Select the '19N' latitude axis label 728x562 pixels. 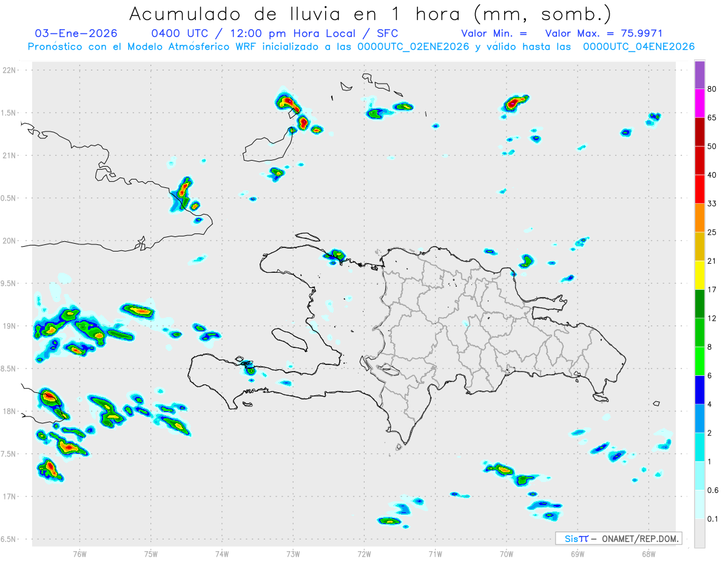coord(10,326)
